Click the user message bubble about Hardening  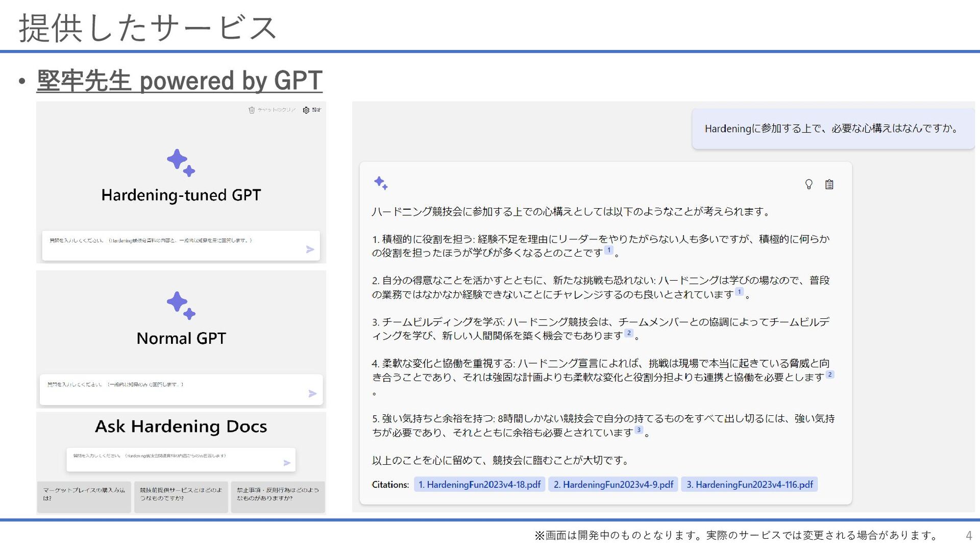tap(833, 129)
